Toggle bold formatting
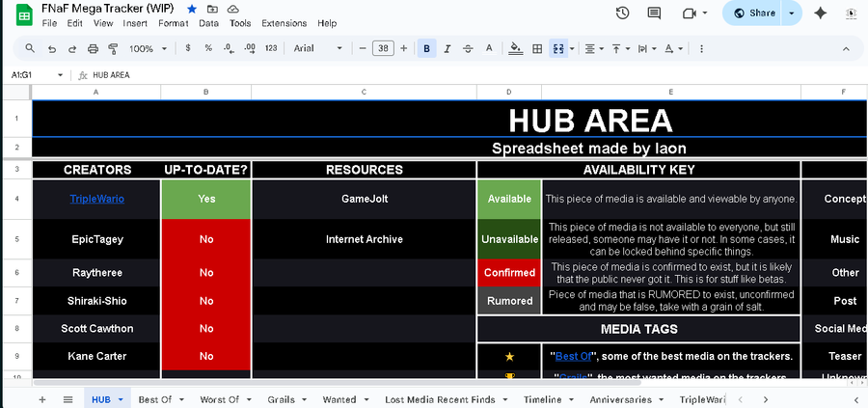Screen dimensions: 868x408 pyautogui.click(x=426, y=49)
